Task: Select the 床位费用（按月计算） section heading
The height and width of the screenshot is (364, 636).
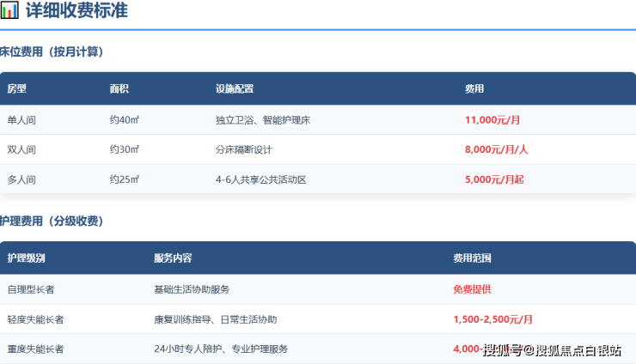Action: [52, 52]
